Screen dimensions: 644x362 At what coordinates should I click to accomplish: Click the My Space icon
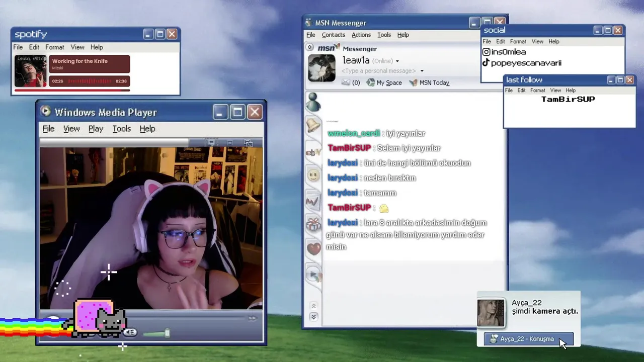[x=371, y=82]
